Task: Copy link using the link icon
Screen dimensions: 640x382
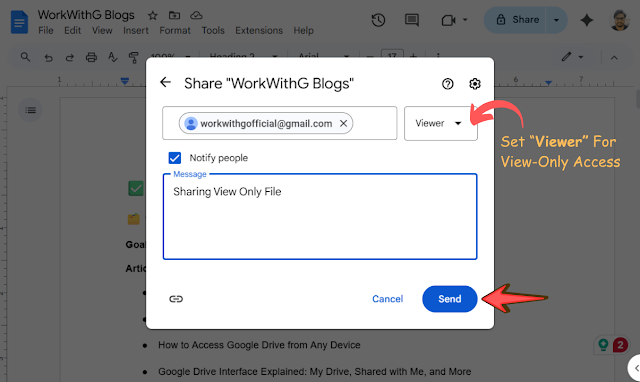Action: point(176,299)
